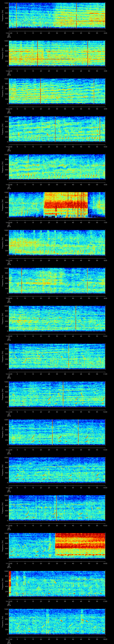114x644 pixels.
Task: Select the spectrogram panel starting at 14:11:00
Action: pos(57,394)
